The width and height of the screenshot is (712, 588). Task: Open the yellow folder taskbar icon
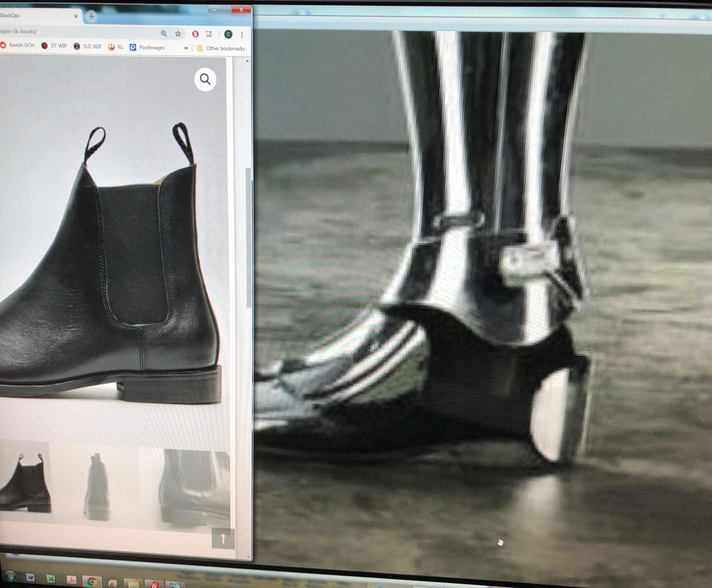(133, 584)
